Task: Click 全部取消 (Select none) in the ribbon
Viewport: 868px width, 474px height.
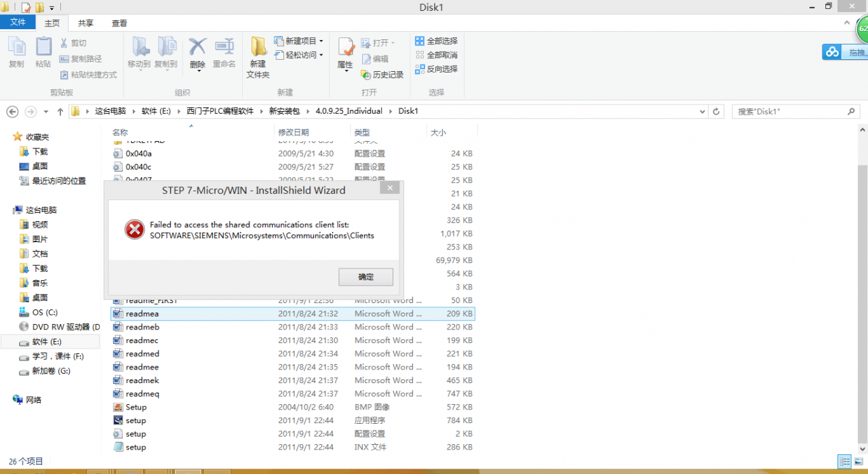Action: [x=436, y=55]
